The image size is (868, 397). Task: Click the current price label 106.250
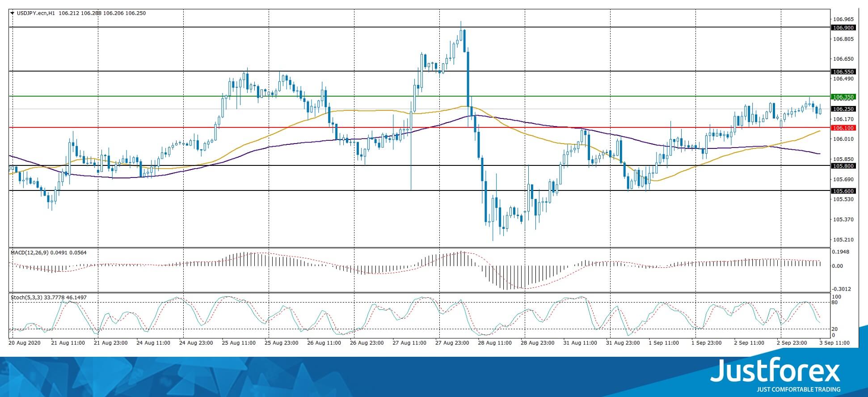tap(843, 109)
